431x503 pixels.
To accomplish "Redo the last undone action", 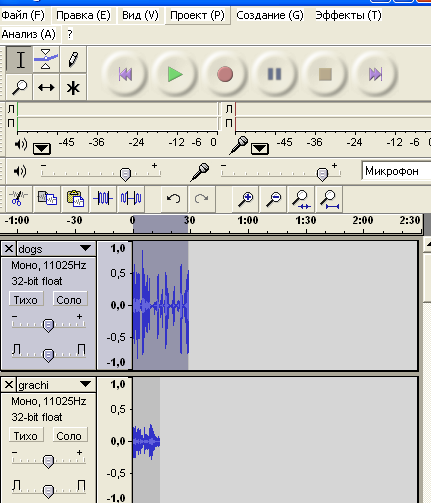I will pyautogui.click(x=201, y=199).
